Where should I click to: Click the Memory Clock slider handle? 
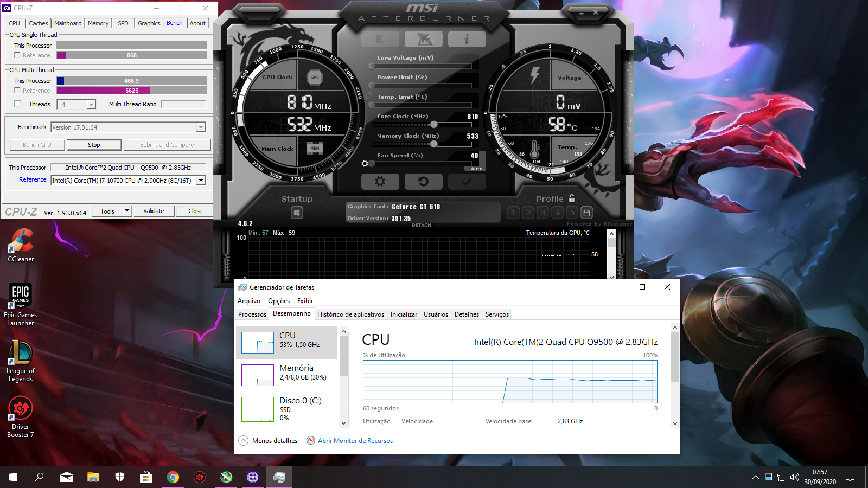click(x=434, y=144)
